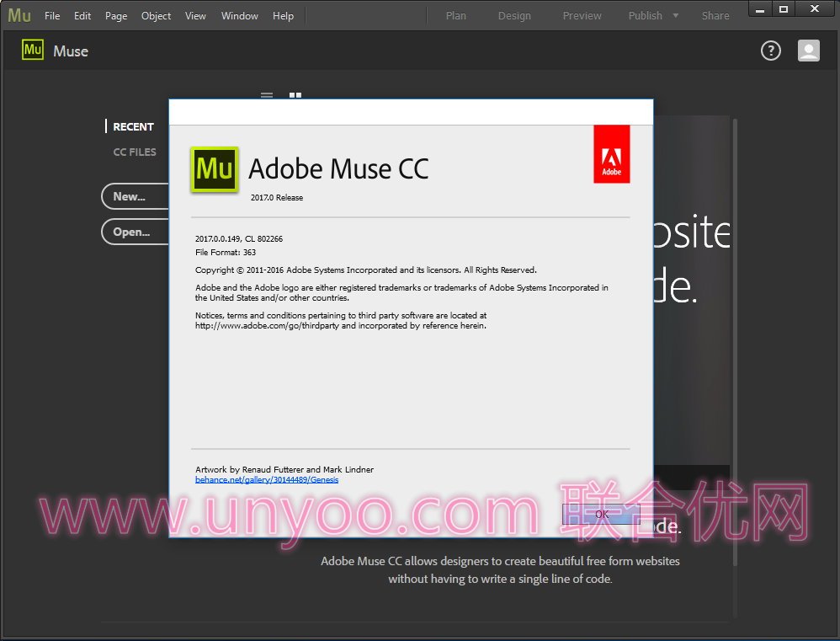Click the Muse logo icon in header

pos(33,50)
